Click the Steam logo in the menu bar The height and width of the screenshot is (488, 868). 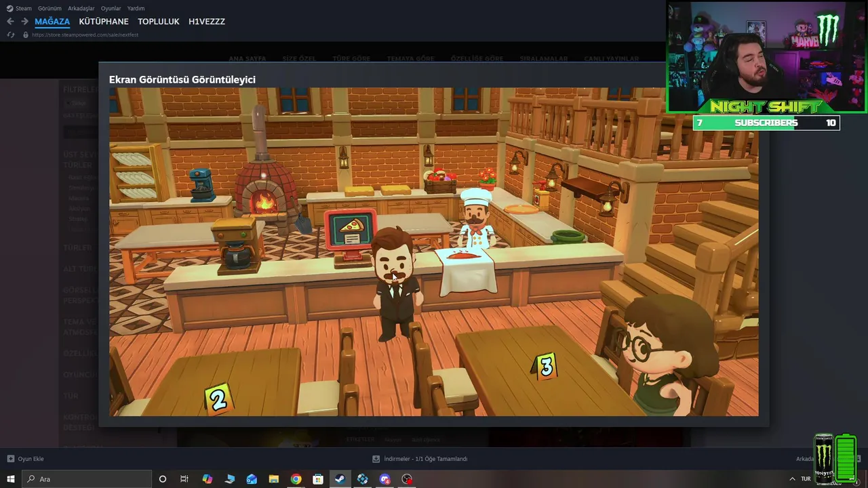pyautogui.click(x=9, y=8)
